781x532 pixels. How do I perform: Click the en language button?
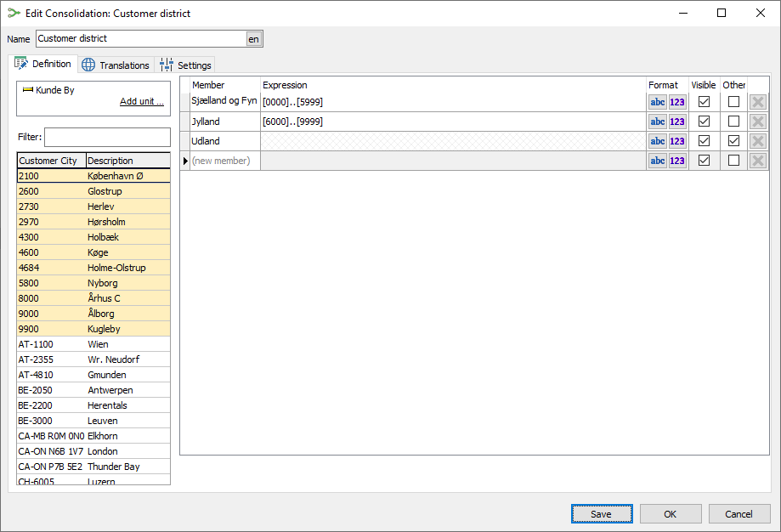point(253,39)
